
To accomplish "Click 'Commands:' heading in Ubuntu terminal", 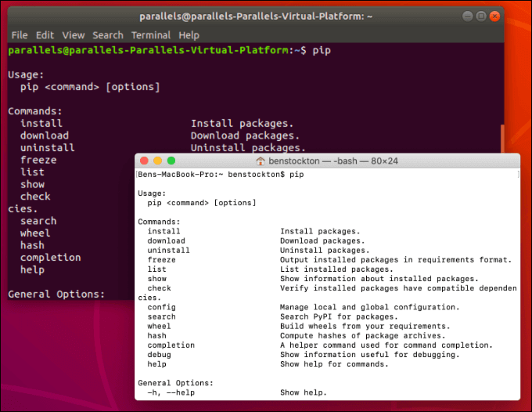I will click(35, 111).
